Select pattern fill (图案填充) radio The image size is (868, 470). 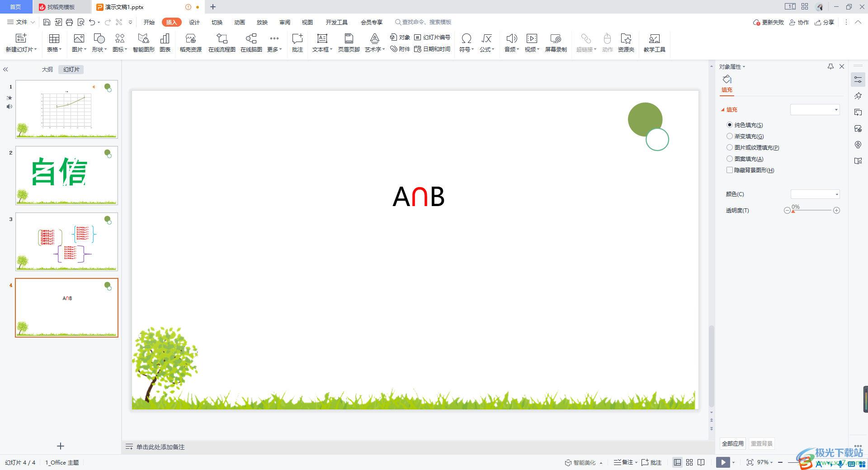coord(730,159)
